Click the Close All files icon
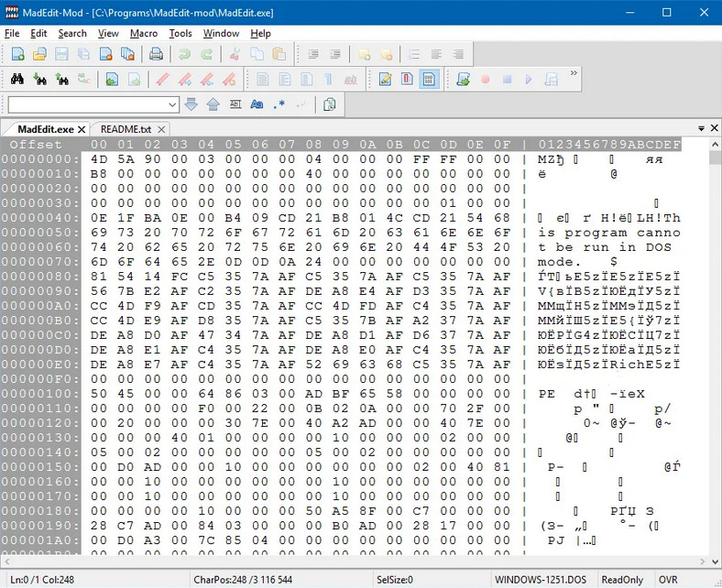The width and height of the screenshot is (722, 588). pos(127,54)
